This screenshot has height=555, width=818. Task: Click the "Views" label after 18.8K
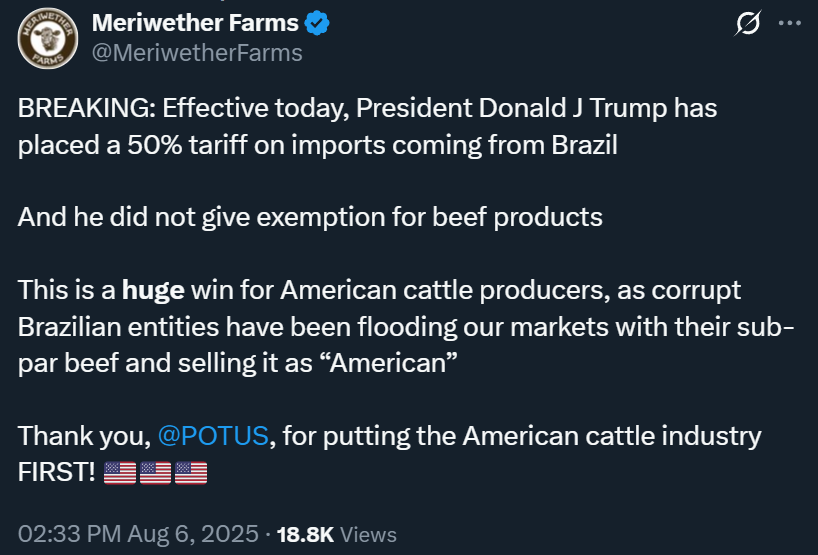click(x=369, y=535)
